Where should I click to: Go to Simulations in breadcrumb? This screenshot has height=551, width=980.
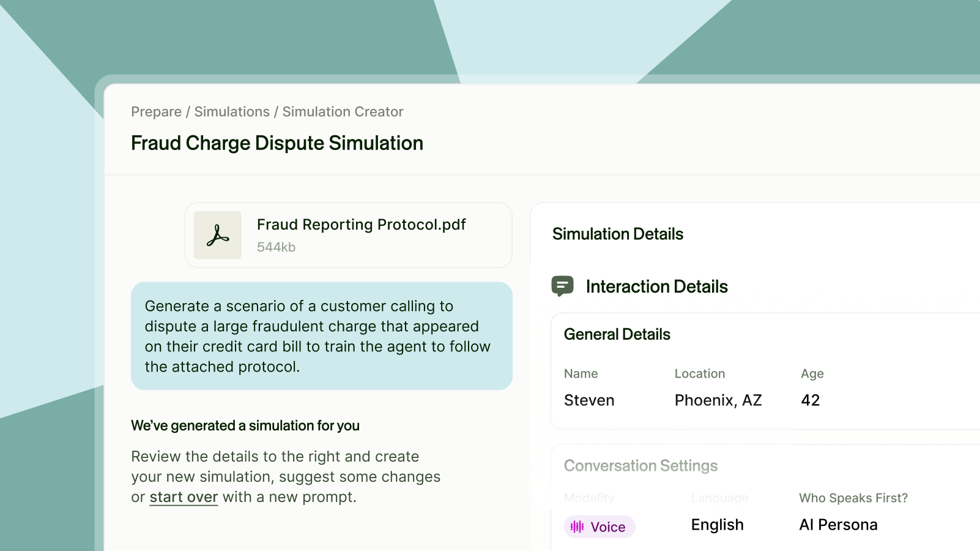[232, 111]
